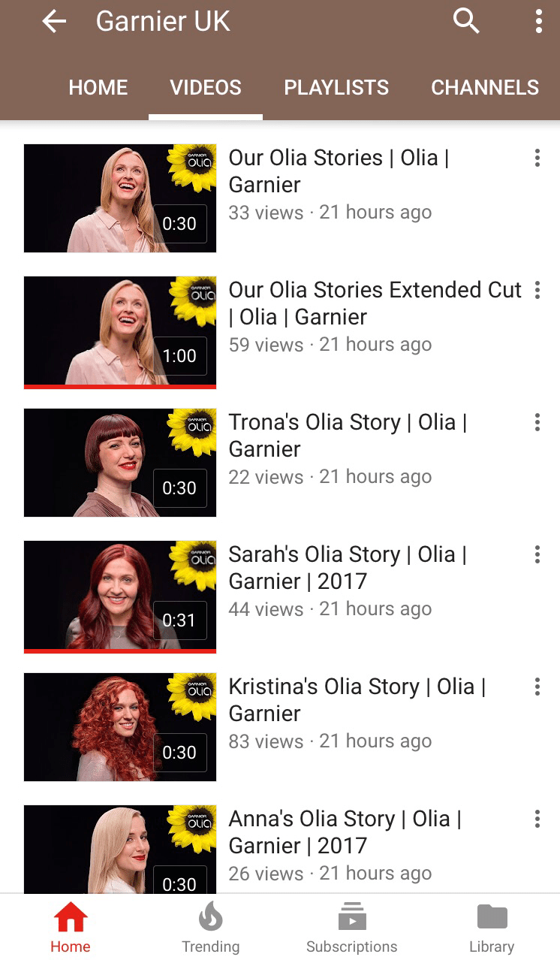This screenshot has width=560, height=960.
Task: Open options for Kristina's Olia Story
Action: [537, 687]
